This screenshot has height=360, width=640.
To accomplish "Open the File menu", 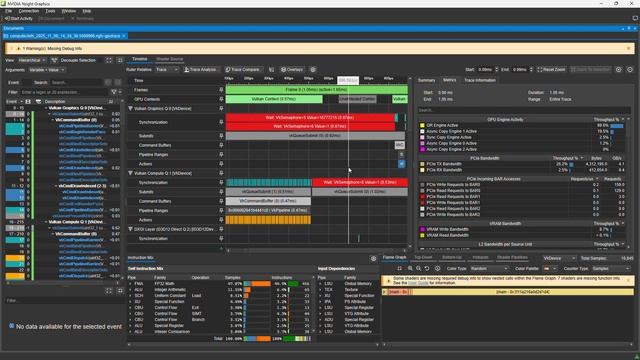I will point(9,11).
